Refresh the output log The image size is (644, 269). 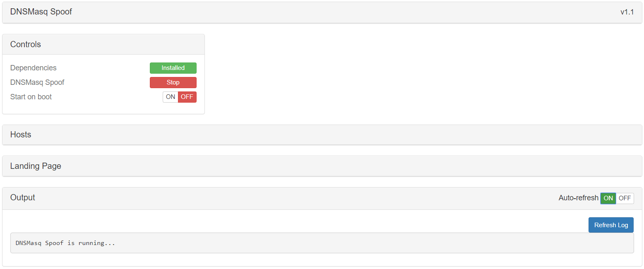pos(611,225)
